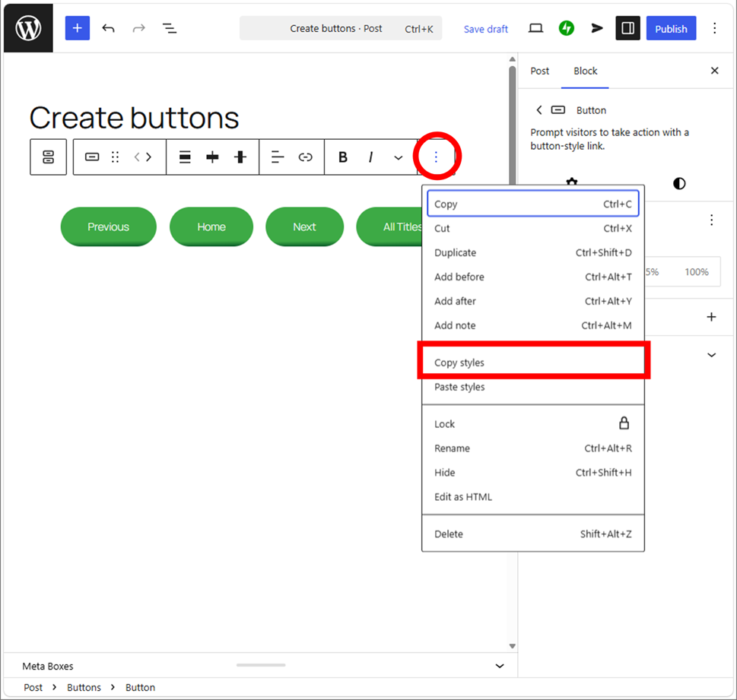
Task: Choose Cut from the block menu
Action: pyautogui.click(x=533, y=228)
